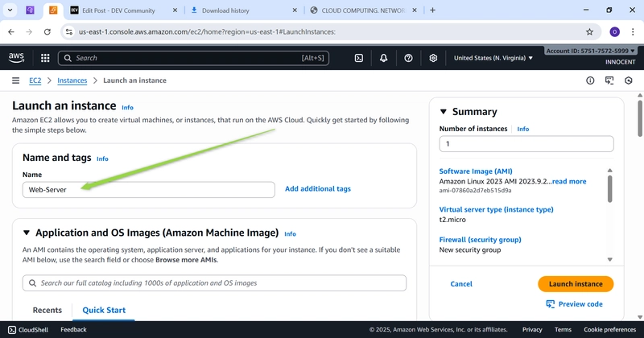Open the tab search dropdown arrow
Viewport: 644px width, 338px height.
tap(10, 10)
